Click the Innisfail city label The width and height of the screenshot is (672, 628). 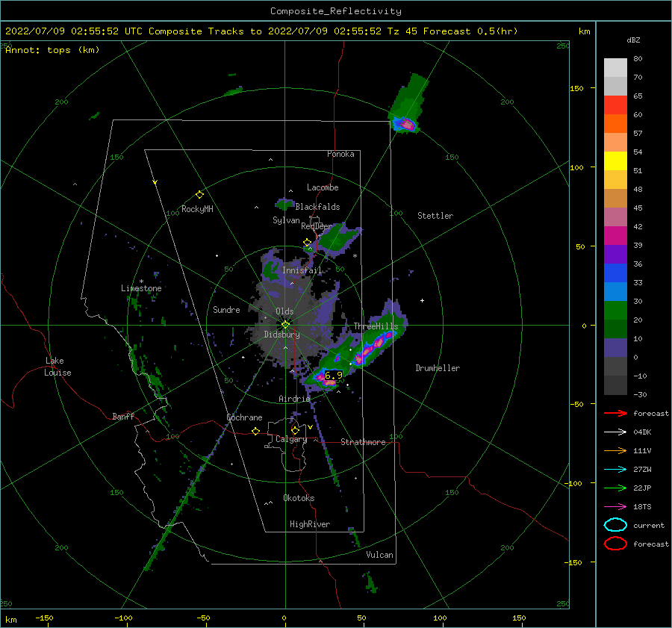pyautogui.click(x=302, y=270)
